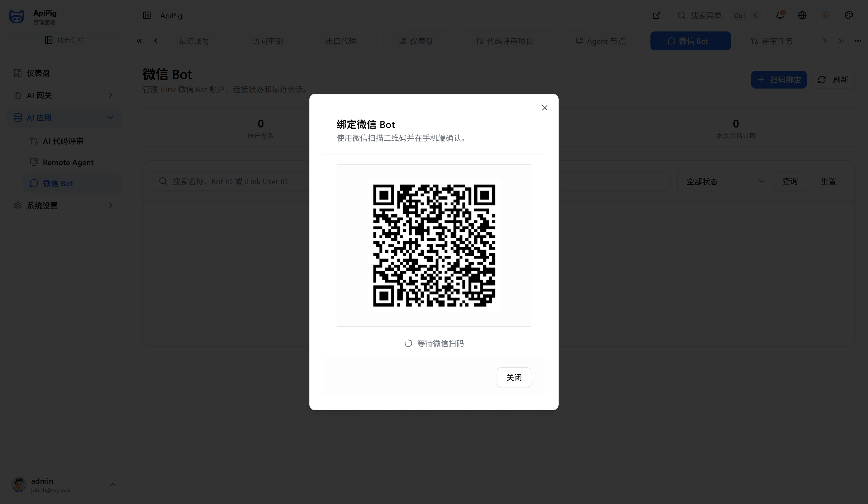Click the 等待微信扫码 spinner icon
This screenshot has height=504, width=868.
408,343
